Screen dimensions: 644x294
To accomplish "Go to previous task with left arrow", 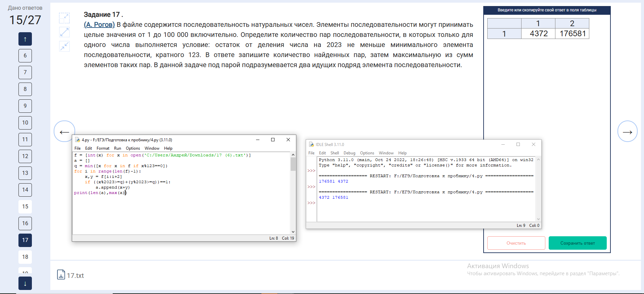I will [64, 132].
